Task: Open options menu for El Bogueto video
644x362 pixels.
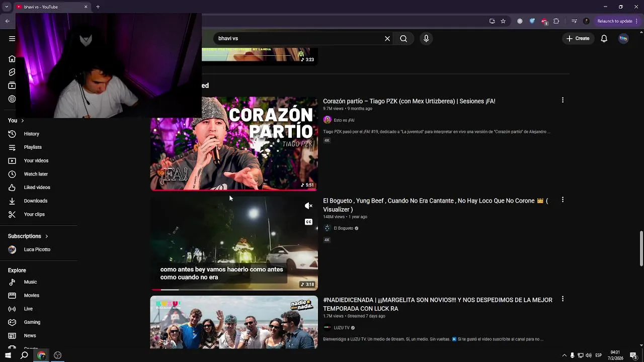Action: click(562, 200)
